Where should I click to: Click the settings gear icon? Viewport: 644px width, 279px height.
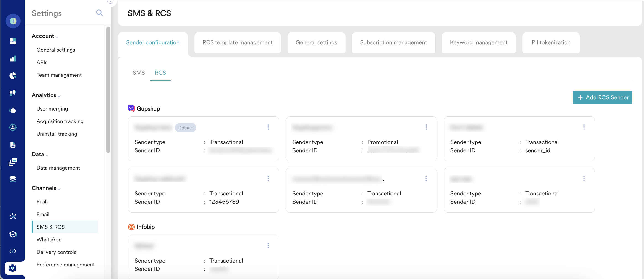tap(13, 268)
